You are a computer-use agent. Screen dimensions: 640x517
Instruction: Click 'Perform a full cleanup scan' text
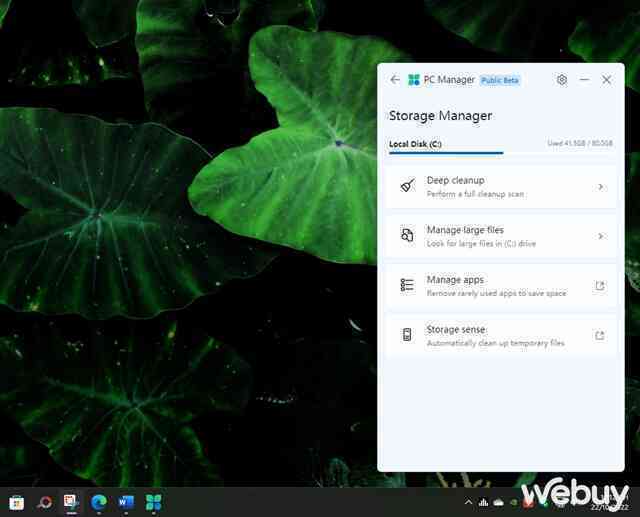tap(476, 194)
